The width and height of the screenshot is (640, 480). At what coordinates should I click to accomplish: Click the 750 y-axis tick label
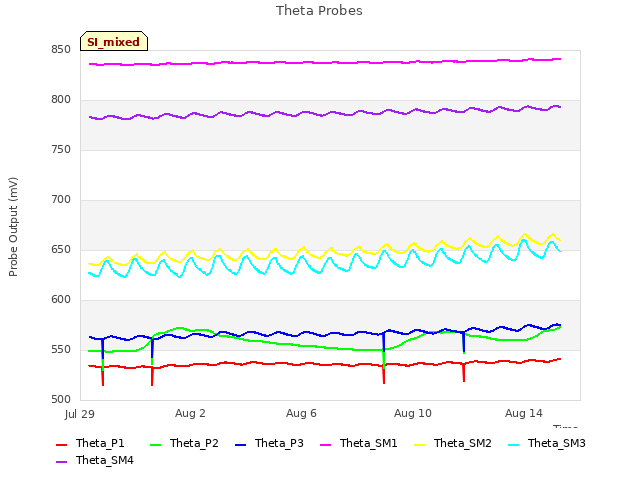click(61, 150)
